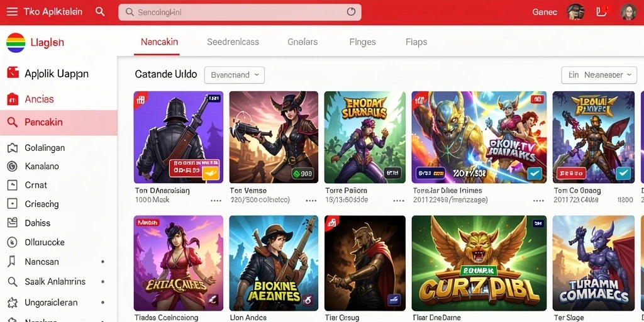This screenshot has width=644, height=322.
Task: Click the red corner tag on Torelar Dllee card
Action: (418, 99)
